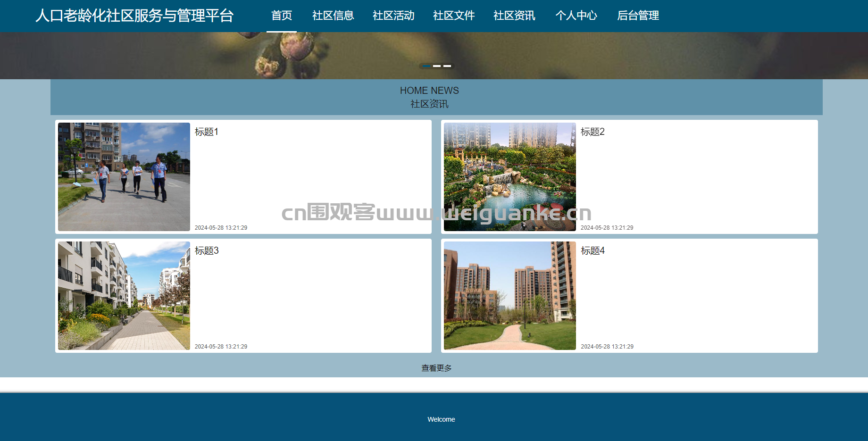Screen dimensions: 868x441
Task: Open 社区资讯 from the top navigation
Action: click(514, 16)
